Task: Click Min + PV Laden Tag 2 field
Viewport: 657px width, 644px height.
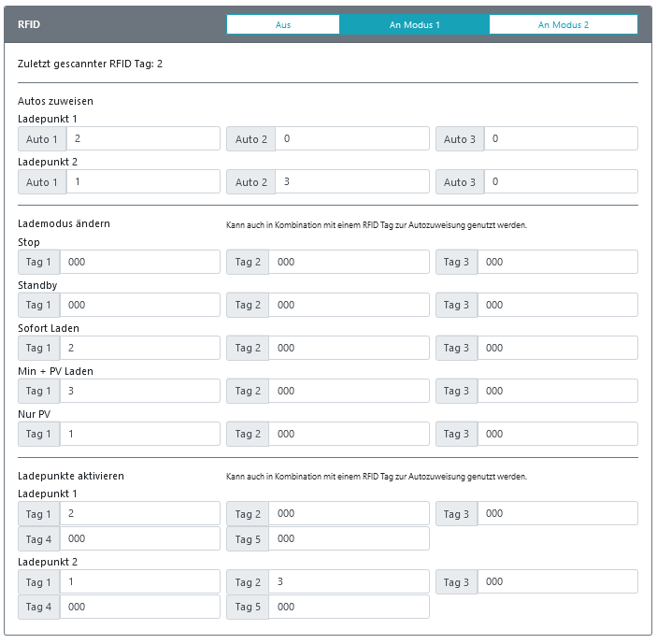Action: click(x=349, y=391)
